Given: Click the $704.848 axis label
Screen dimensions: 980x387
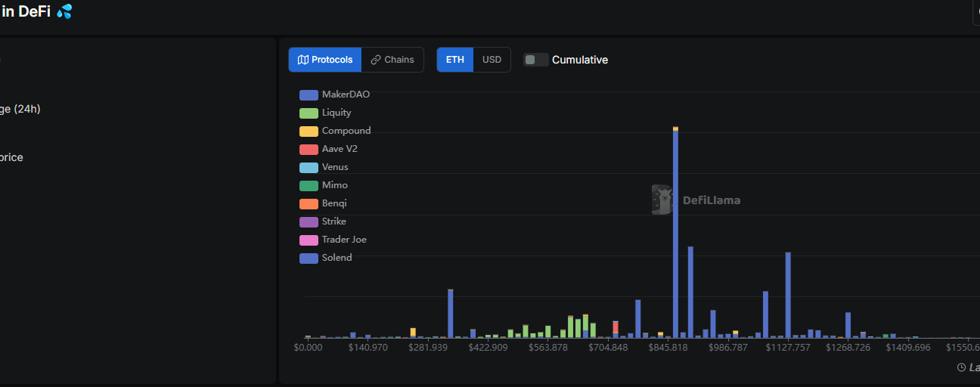Looking at the screenshot, I should click(608, 348).
